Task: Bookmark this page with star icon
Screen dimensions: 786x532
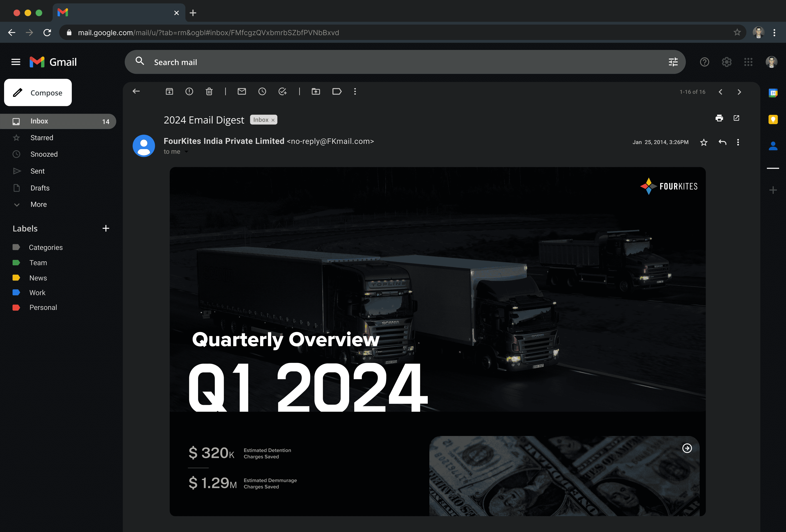Action: click(x=737, y=32)
